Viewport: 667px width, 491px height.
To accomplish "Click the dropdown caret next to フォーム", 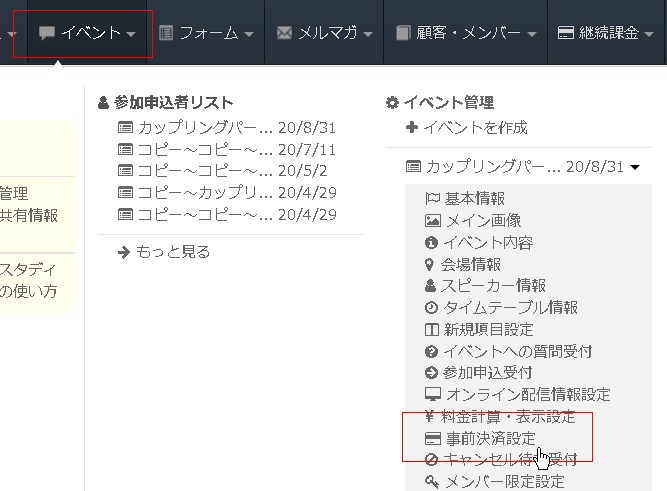I will click(249, 34).
